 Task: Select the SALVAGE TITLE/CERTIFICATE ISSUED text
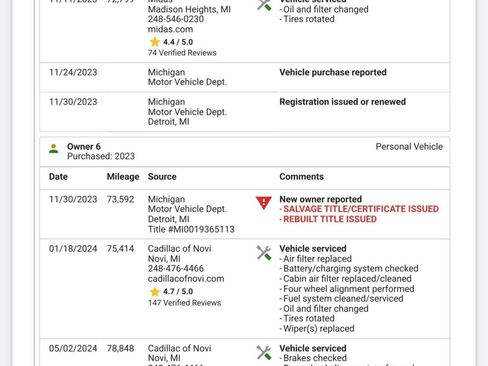coord(361,209)
